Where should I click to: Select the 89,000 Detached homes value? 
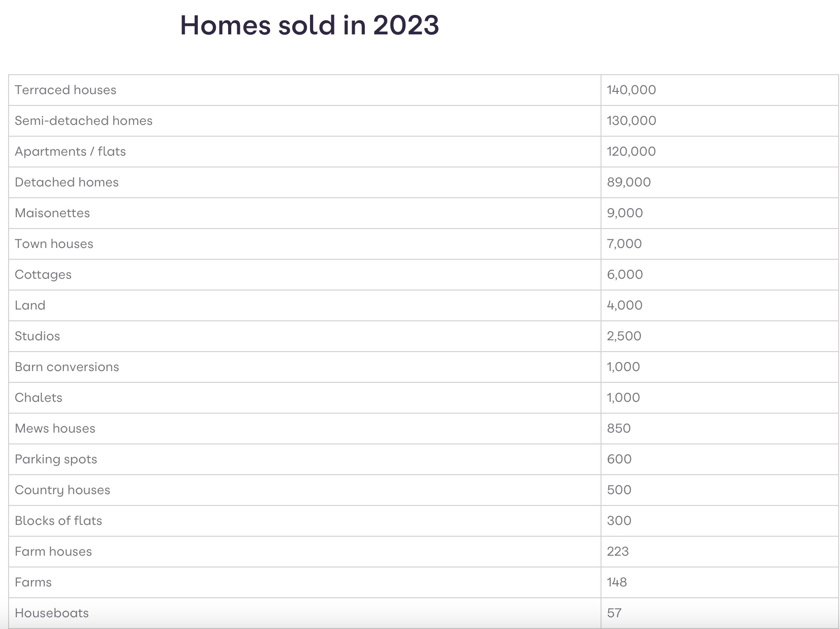[629, 182]
